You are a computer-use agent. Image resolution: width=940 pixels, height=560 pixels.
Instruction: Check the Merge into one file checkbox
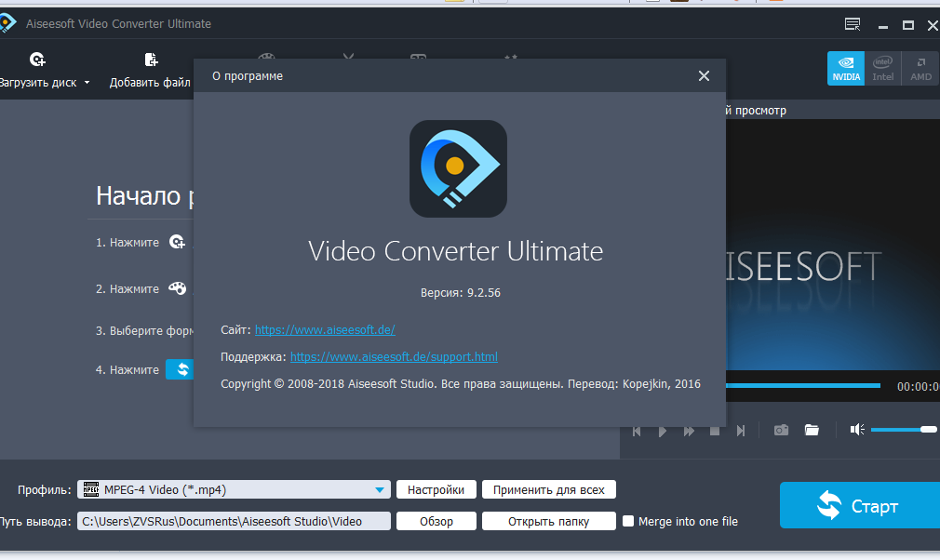[628, 521]
